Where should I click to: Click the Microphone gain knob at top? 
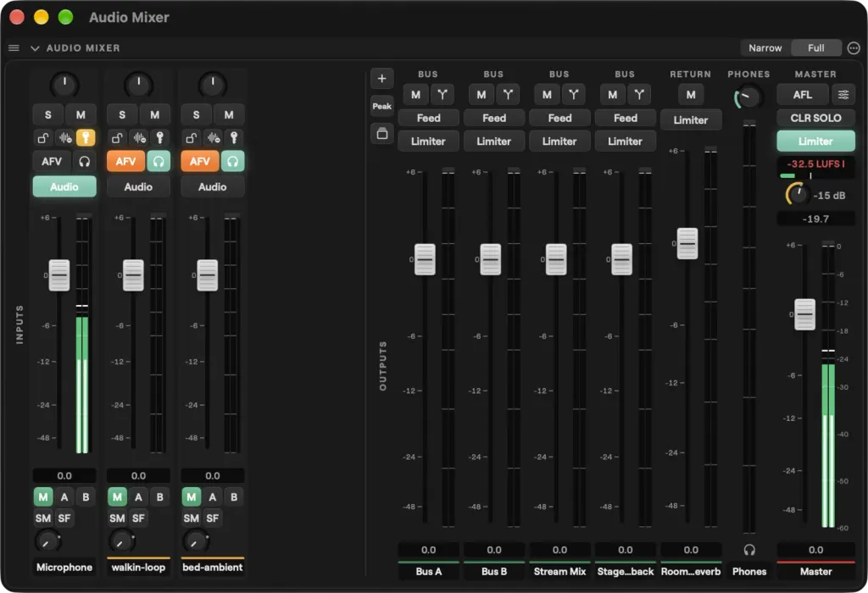click(x=64, y=85)
